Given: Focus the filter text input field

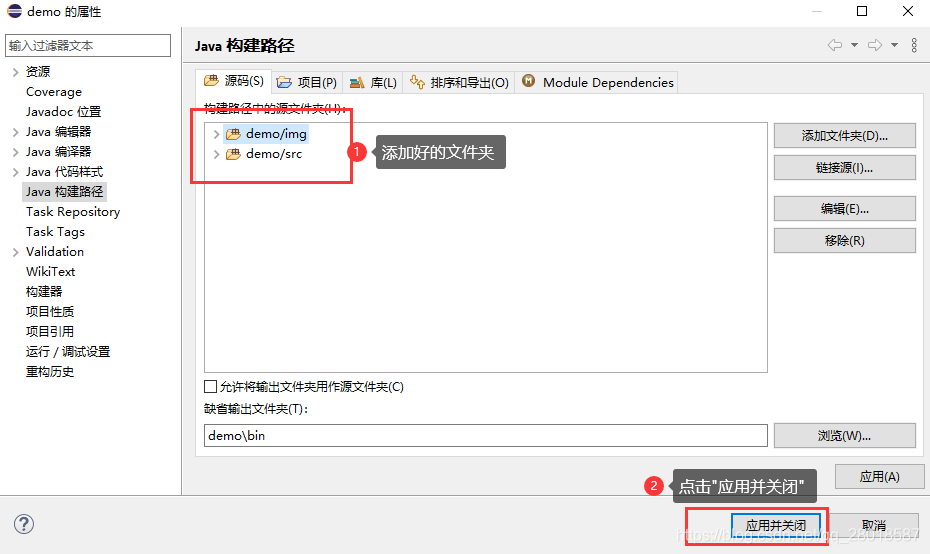Looking at the screenshot, I should 88,46.
